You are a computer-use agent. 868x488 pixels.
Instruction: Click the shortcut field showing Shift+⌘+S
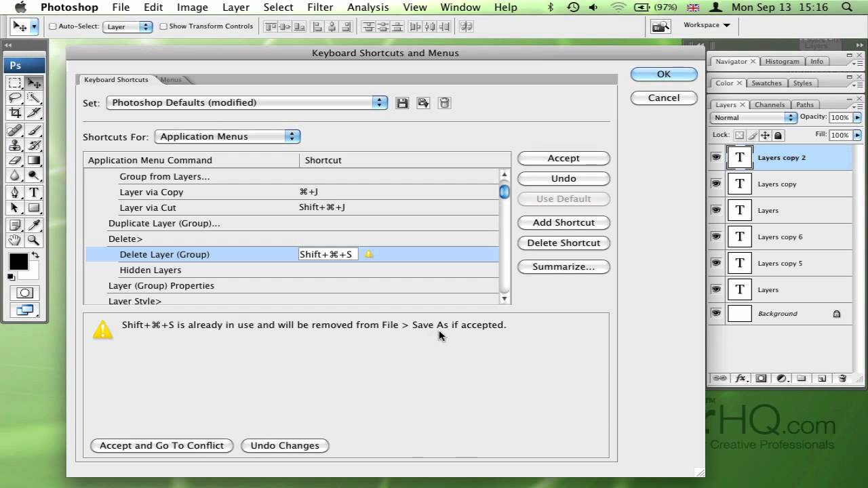point(328,254)
